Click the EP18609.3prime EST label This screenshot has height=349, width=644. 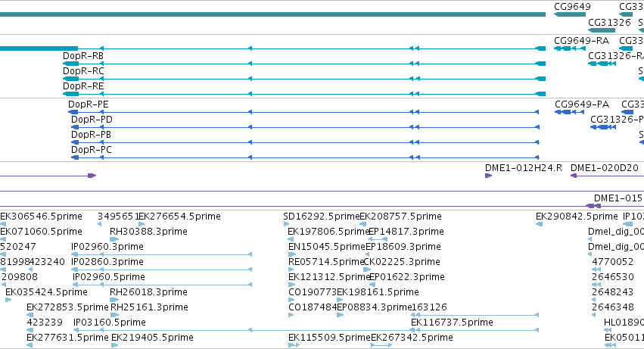(x=403, y=247)
